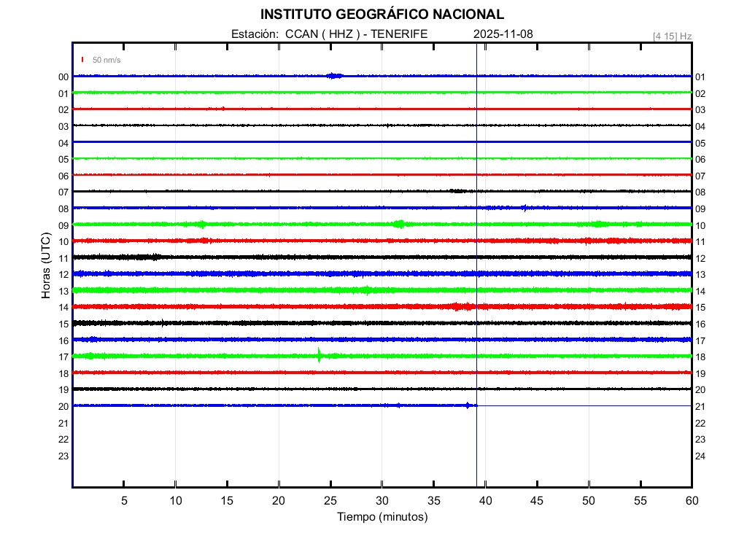Click the red 50 nm/s scale bar
The image size is (747, 560).
coord(83,60)
